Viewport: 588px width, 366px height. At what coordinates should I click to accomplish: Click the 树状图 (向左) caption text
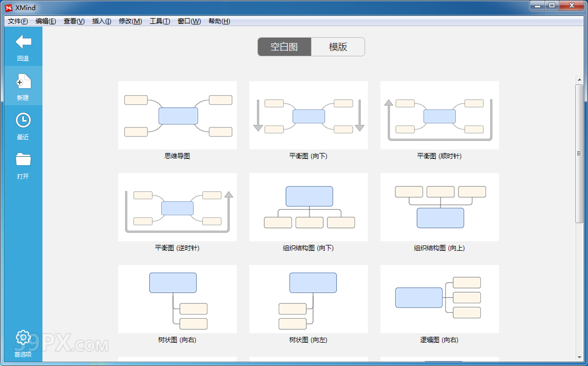[308, 340]
